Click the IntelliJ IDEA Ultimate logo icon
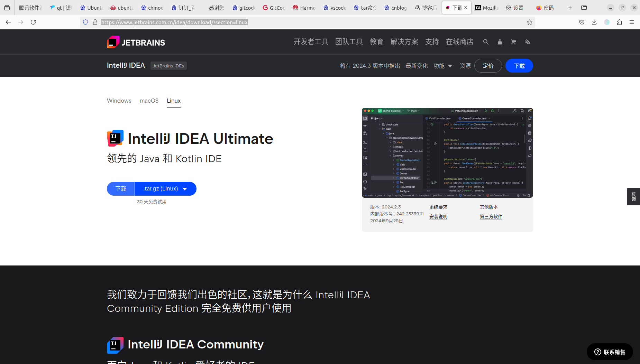This screenshot has width=640, height=364. click(115, 138)
